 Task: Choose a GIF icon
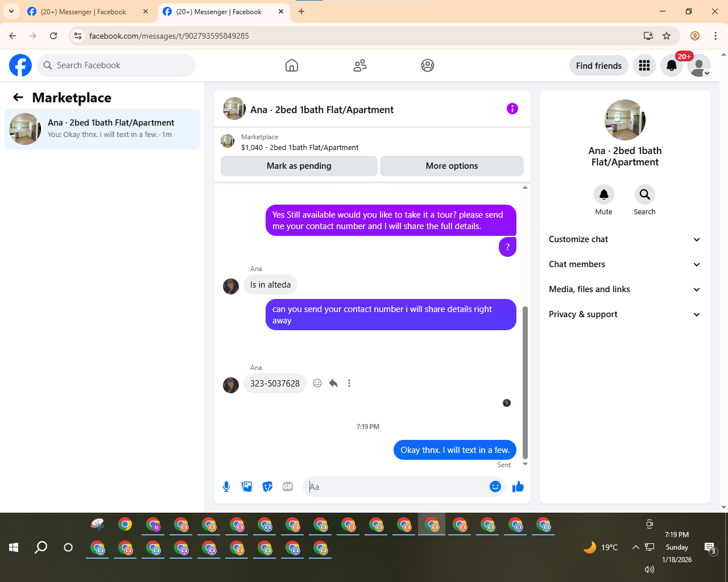pyautogui.click(x=288, y=487)
